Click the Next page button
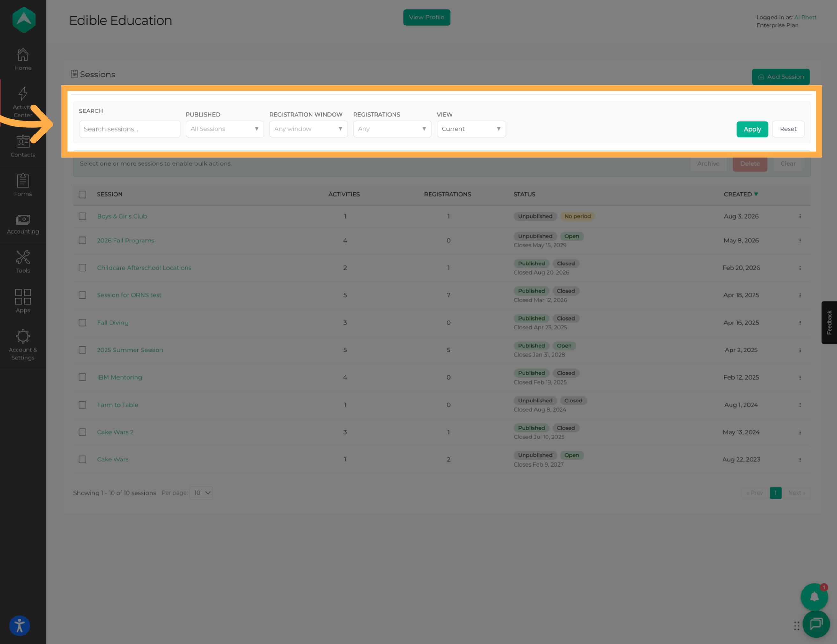This screenshot has width=837, height=644. [x=797, y=493]
